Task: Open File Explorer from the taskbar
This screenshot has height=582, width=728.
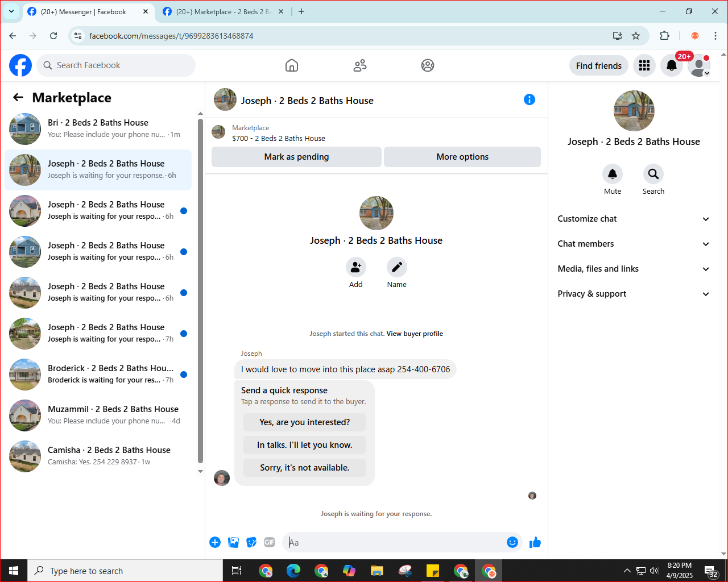Action: (x=377, y=571)
